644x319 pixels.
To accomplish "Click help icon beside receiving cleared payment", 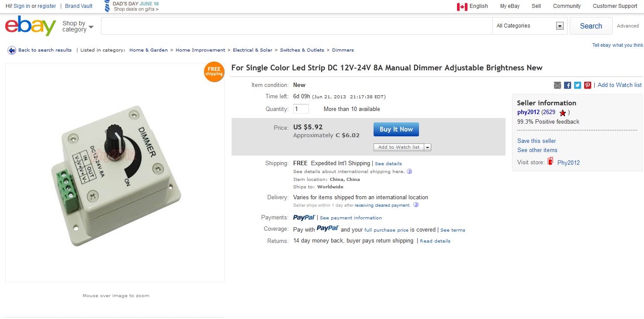I will pos(416,205).
